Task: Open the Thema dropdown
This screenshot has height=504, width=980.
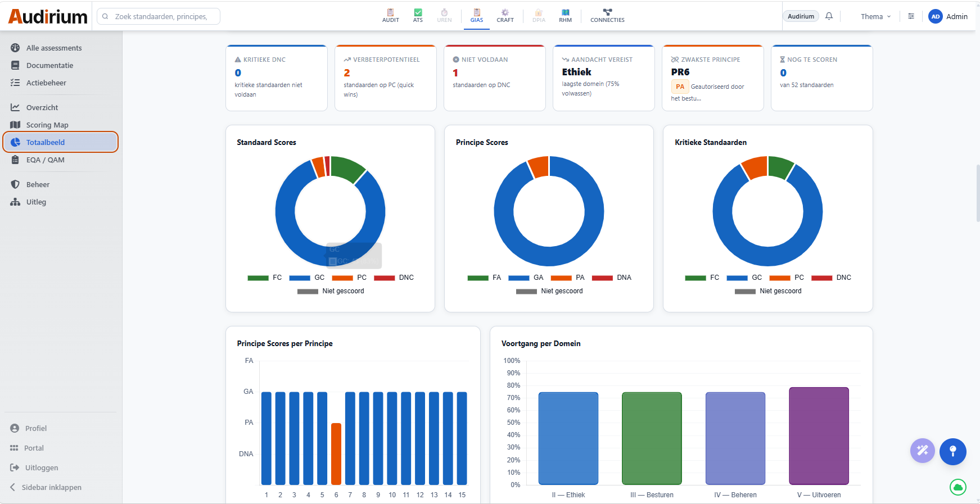Action: point(875,16)
